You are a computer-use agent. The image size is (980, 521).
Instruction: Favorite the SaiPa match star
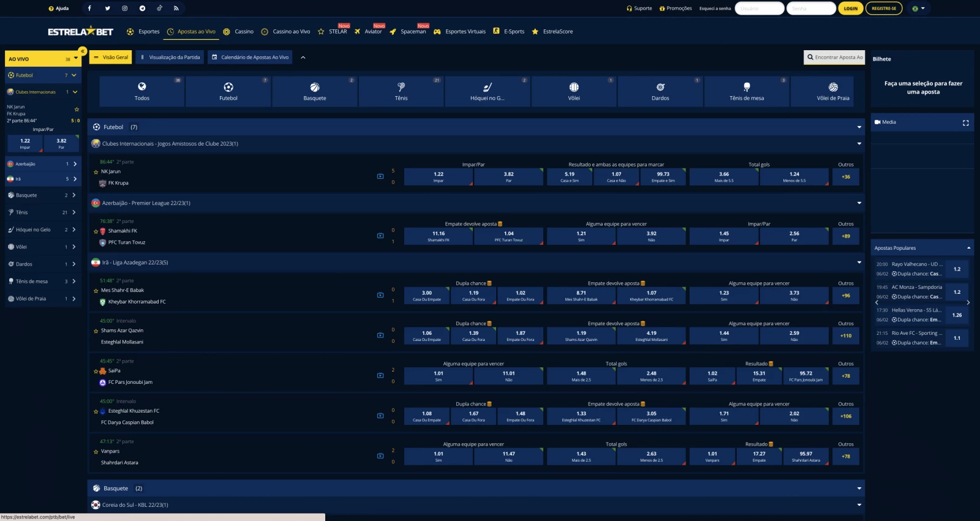(x=96, y=371)
